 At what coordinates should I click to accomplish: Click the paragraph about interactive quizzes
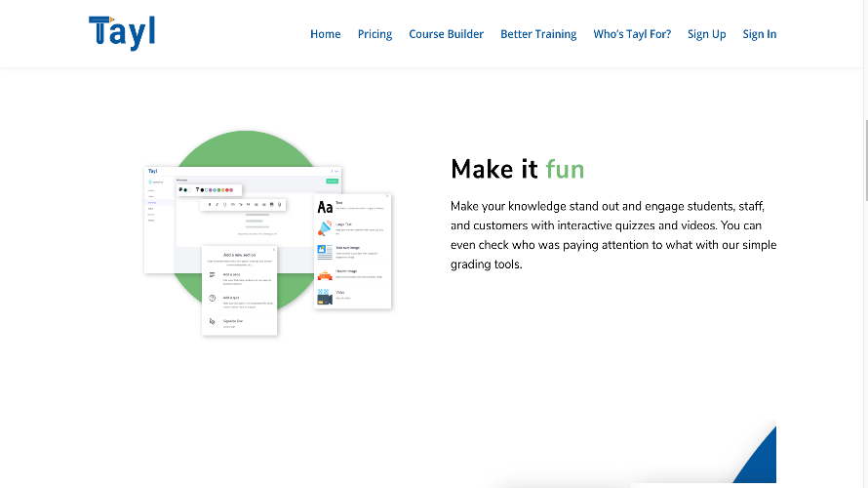613,235
